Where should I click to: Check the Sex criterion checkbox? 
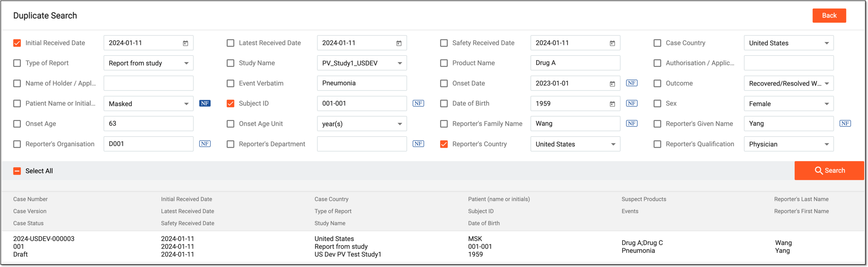[x=657, y=104]
